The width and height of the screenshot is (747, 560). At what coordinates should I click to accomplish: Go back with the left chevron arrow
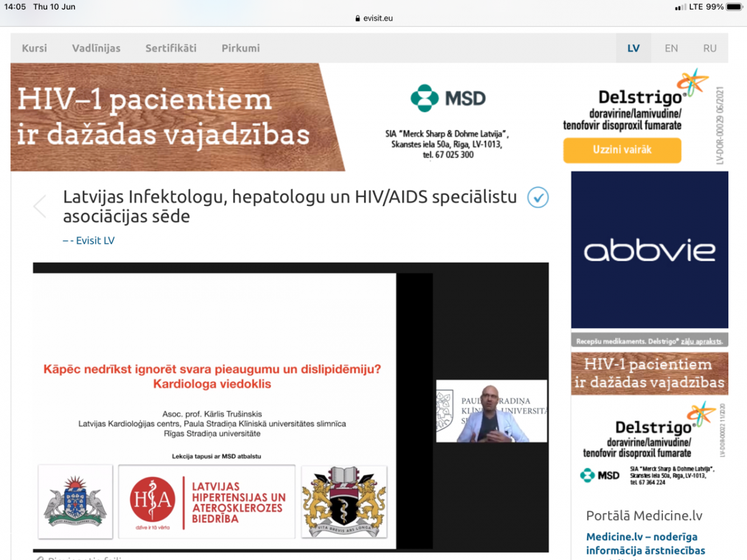click(x=40, y=207)
